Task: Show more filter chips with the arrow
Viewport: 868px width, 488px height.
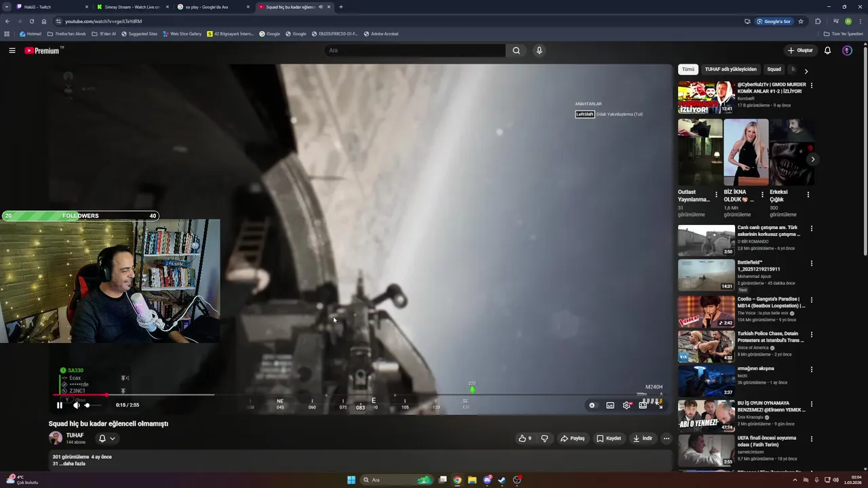Action: 806,70
